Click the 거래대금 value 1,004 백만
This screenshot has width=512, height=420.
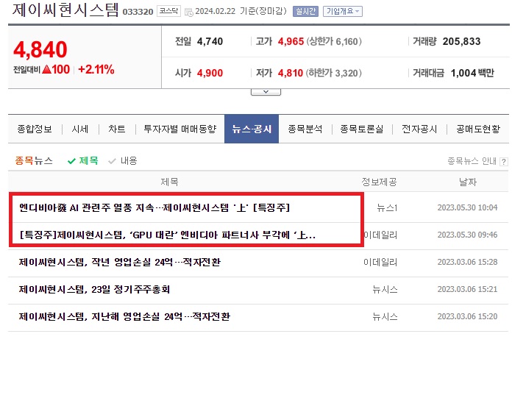(472, 73)
